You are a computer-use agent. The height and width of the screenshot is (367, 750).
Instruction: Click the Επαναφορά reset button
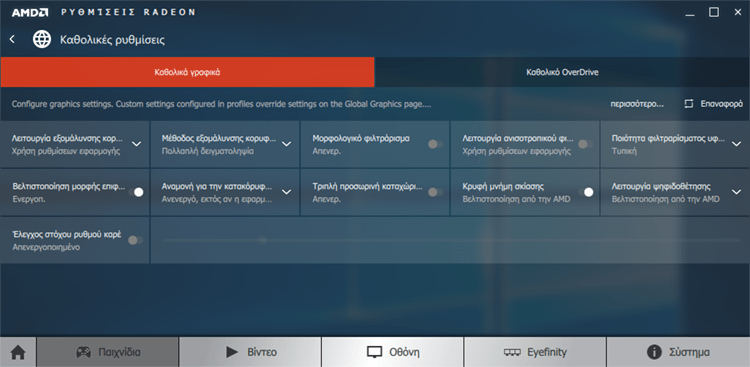[713, 103]
